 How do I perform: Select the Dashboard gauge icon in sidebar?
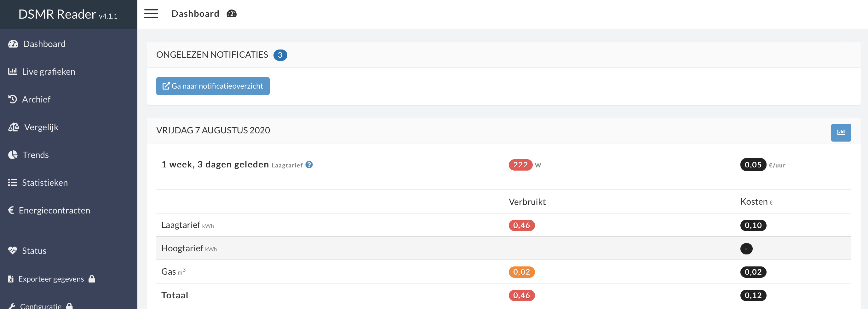click(x=13, y=44)
